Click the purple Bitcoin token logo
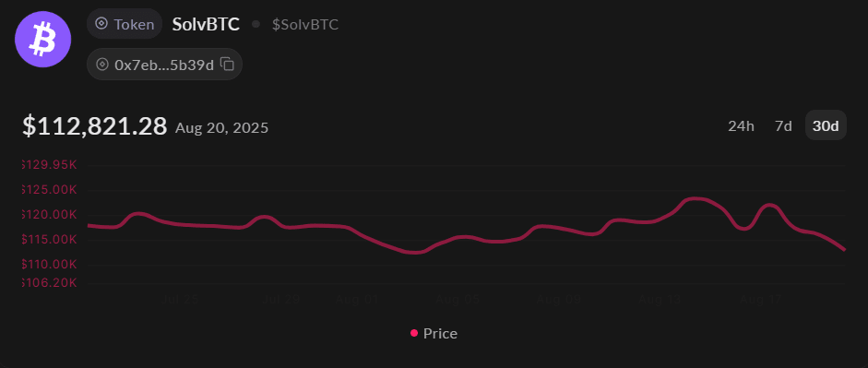The image size is (868, 368). point(42,40)
